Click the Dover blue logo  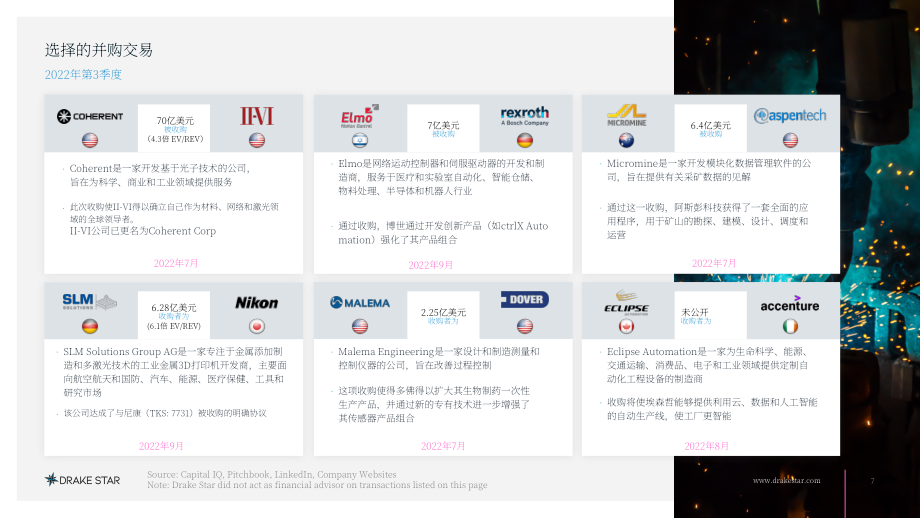pos(525,300)
